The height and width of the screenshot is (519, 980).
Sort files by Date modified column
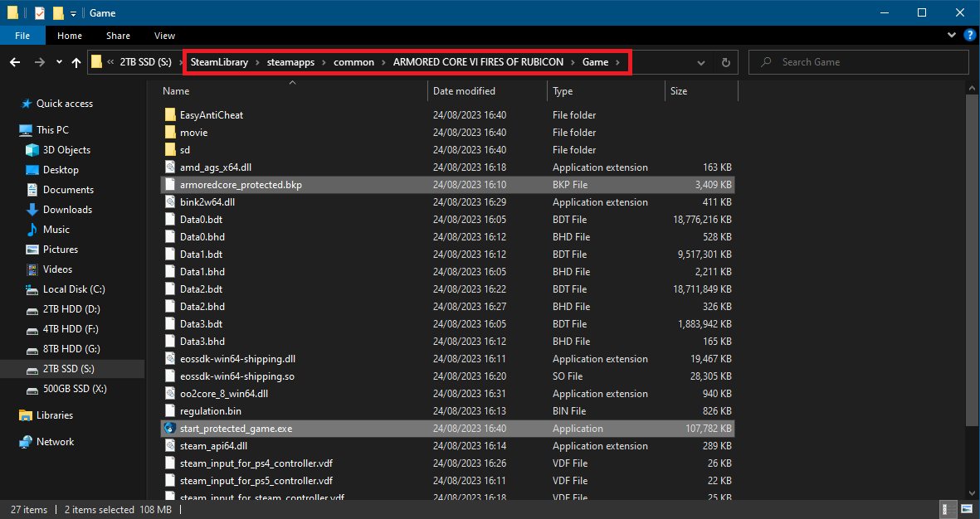pyautogui.click(x=464, y=91)
